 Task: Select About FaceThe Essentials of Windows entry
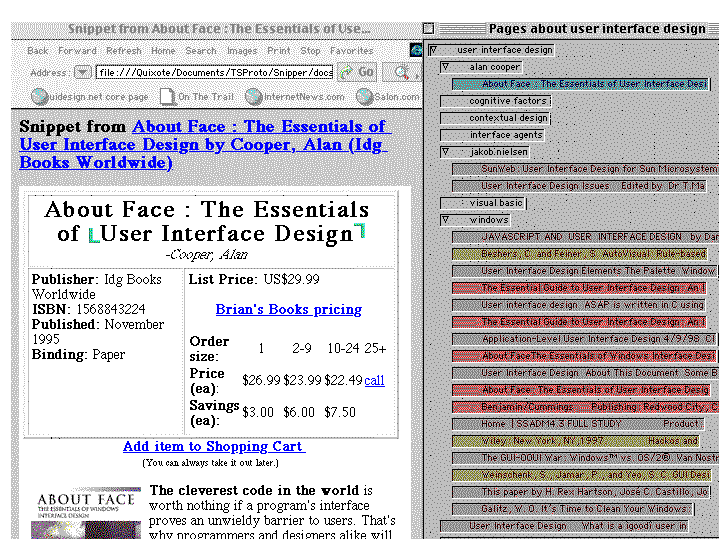(584, 356)
